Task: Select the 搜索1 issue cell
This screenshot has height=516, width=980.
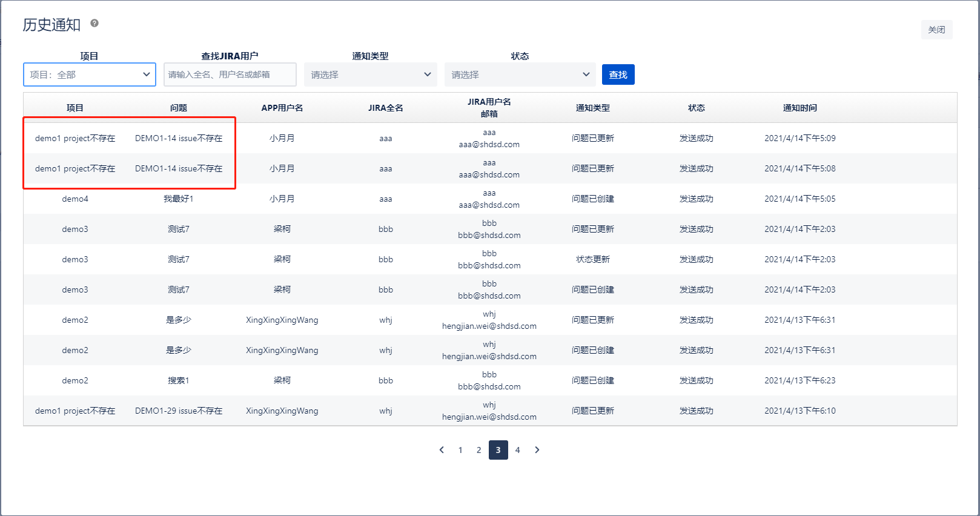Action: pos(178,380)
